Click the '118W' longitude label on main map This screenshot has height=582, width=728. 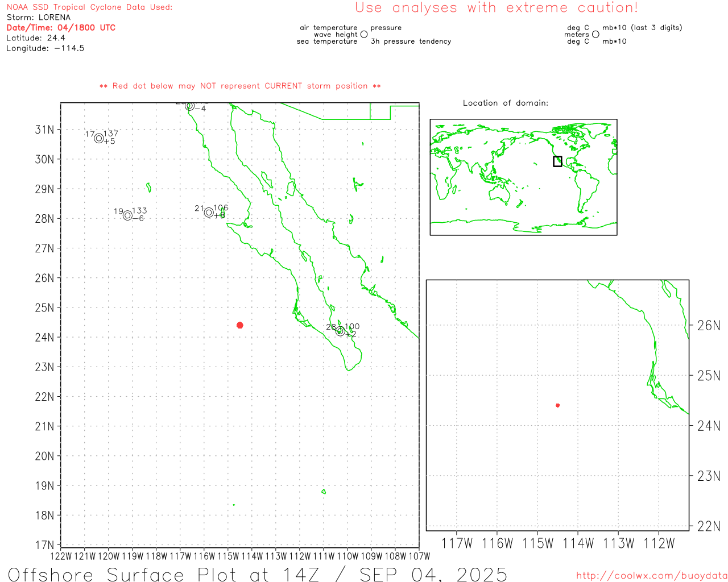(157, 556)
